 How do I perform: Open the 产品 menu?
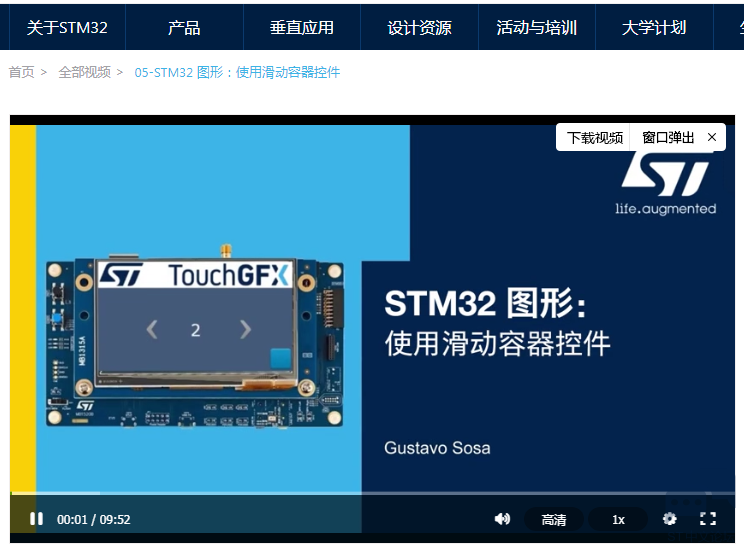[184, 28]
